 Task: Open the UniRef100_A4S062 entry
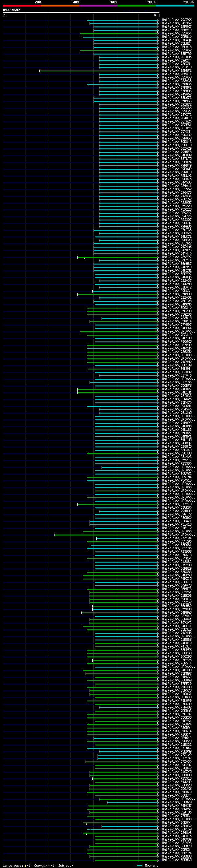(x=177, y=94)
